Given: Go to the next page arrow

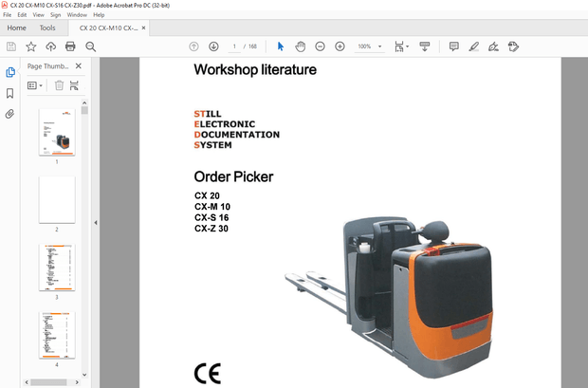Looking at the screenshot, I should pos(213,46).
